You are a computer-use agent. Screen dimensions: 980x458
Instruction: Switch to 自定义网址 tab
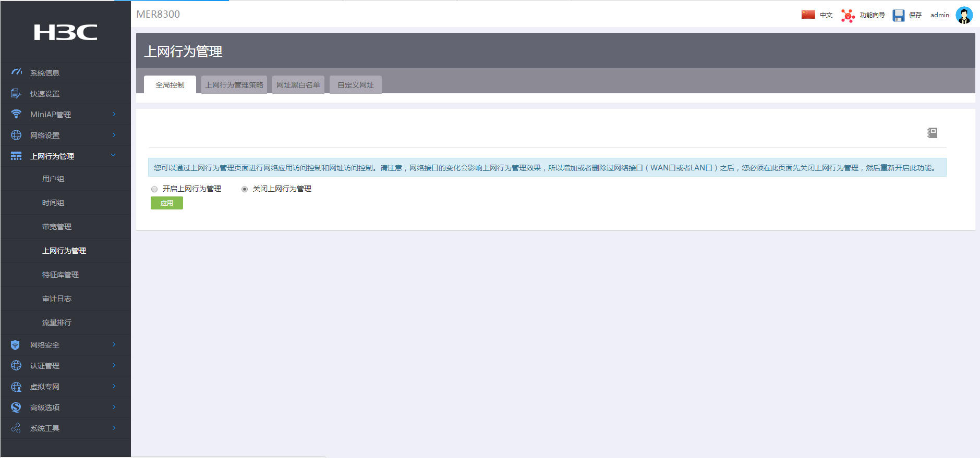point(356,85)
